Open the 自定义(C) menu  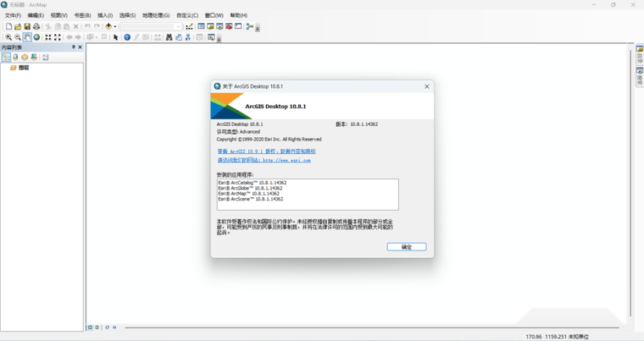click(187, 15)
